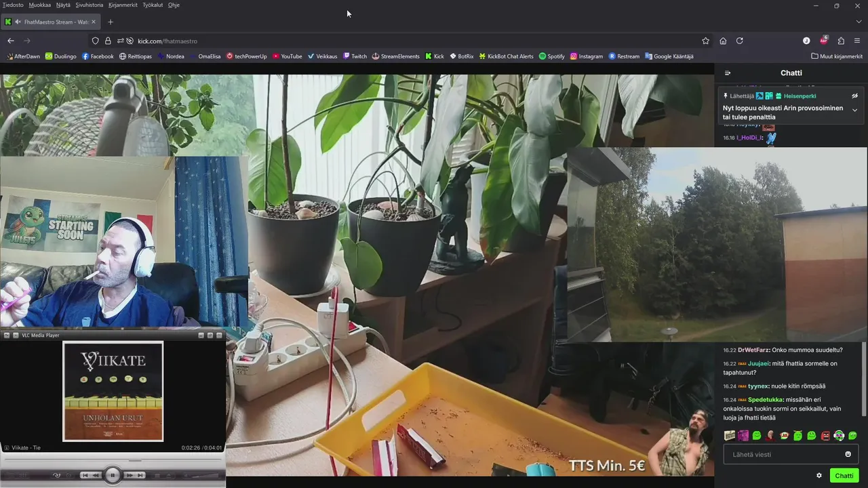Screen dimensions: 868x488
Task: Select the red angry quick emote
Action: (825, 436)
